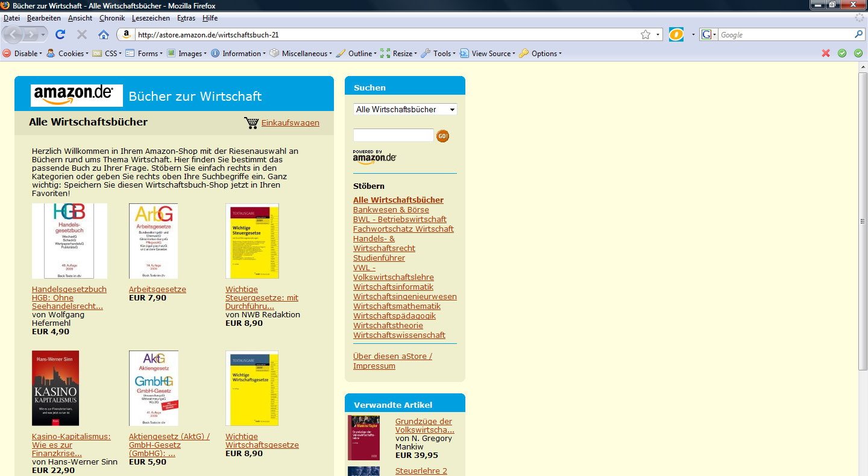
Task: Open the Miscellaneous developer toolbar menu
Action: [x=301, y=53]
